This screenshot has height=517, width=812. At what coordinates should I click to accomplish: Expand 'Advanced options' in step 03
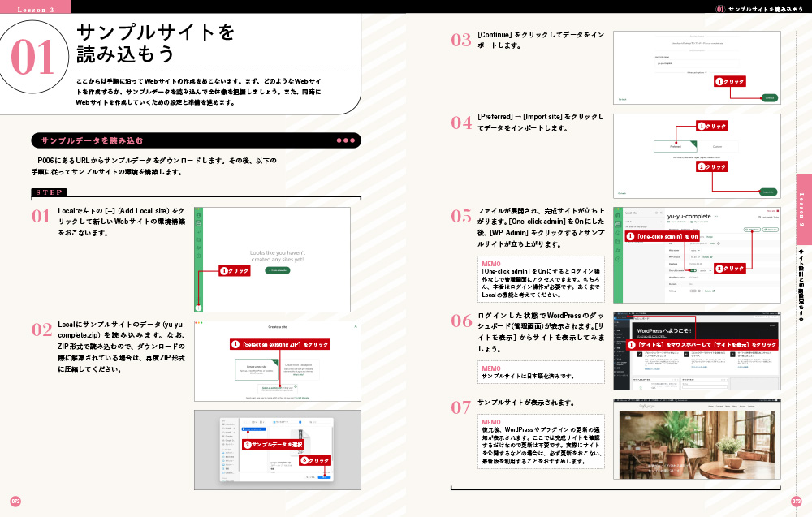(x=697, y=72)
